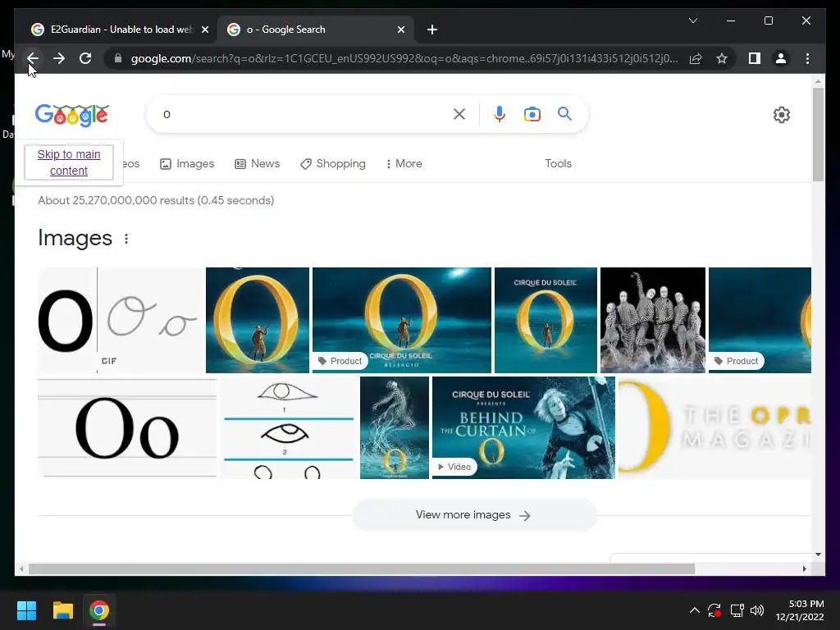Screen dimensions: 840x630
Task: Switch to the News results tab
Action: [x=257, y=163]
